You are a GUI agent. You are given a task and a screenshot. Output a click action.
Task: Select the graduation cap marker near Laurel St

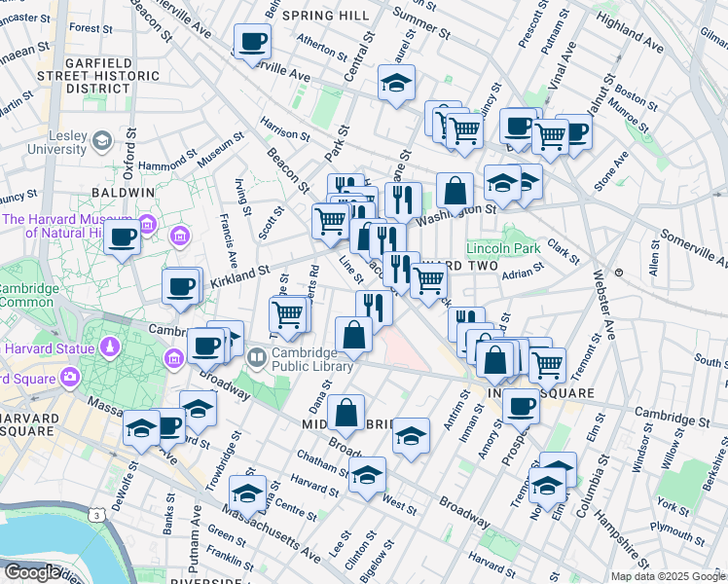[396, 84]
